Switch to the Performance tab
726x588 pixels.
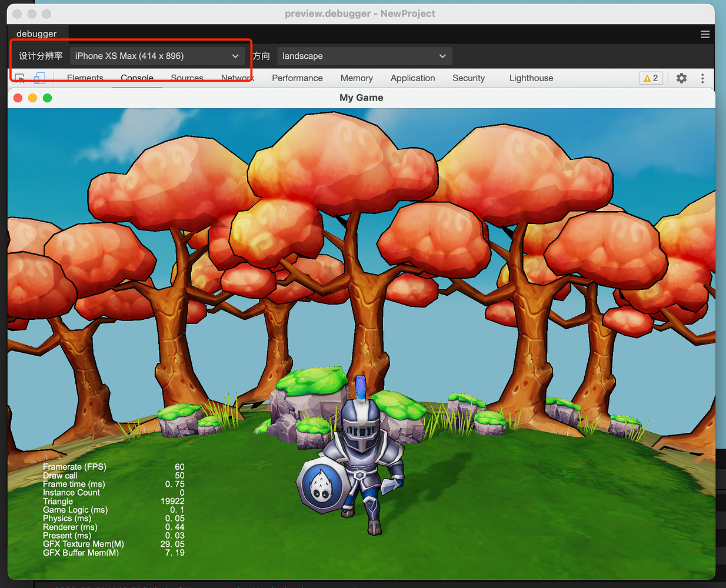297,78
